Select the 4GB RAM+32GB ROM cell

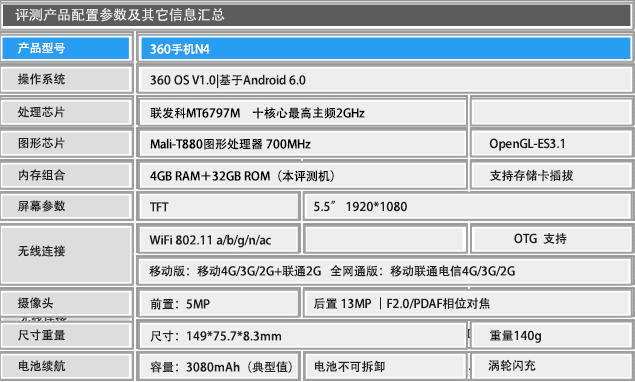(303, 175)
